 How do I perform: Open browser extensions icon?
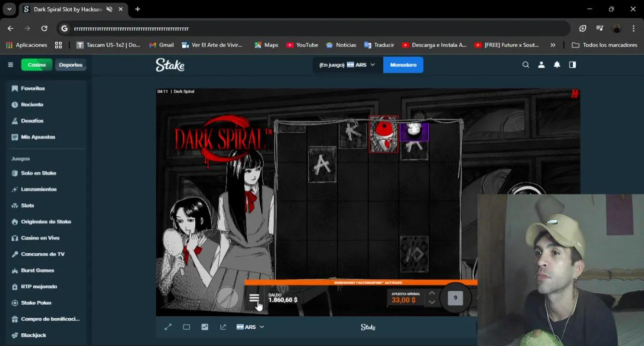[x=582, y=28]
